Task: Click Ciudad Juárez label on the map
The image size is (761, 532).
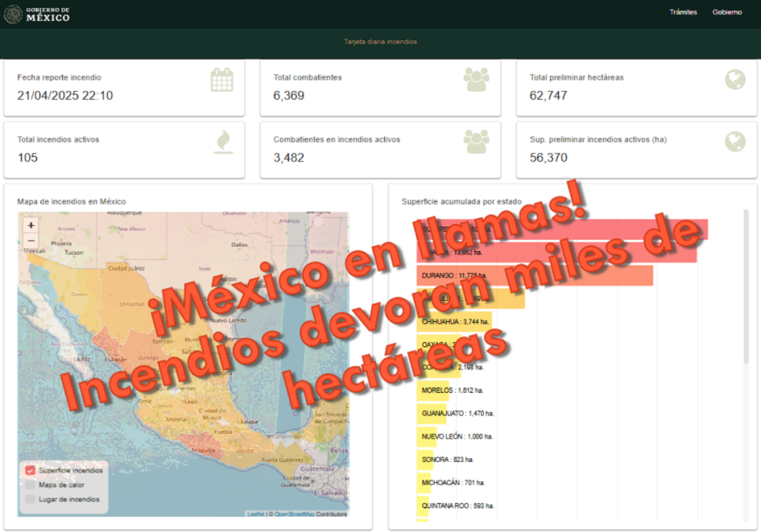Action: pyautogui.click(x=126, y=268)
